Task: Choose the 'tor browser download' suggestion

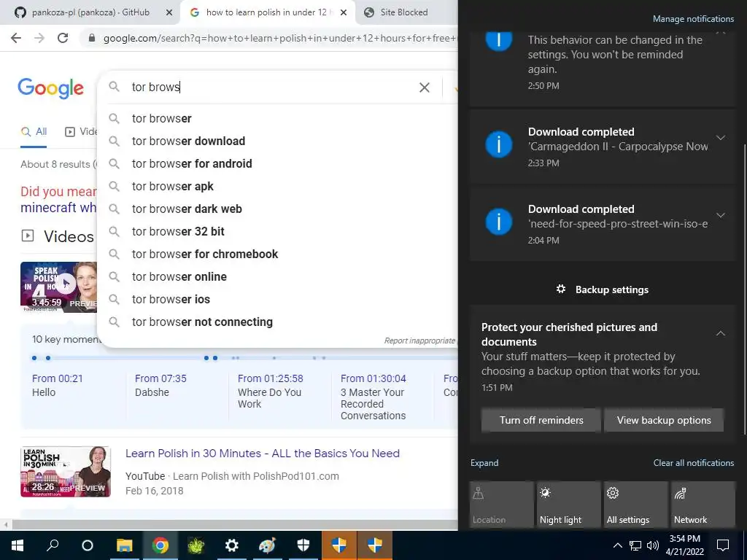Action: click(276, 141)
